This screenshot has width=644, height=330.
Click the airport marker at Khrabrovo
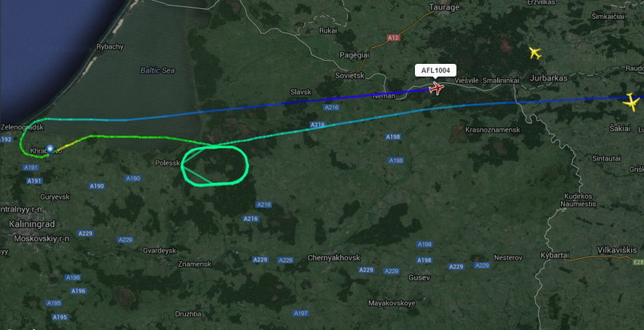[x=50, y=149]
